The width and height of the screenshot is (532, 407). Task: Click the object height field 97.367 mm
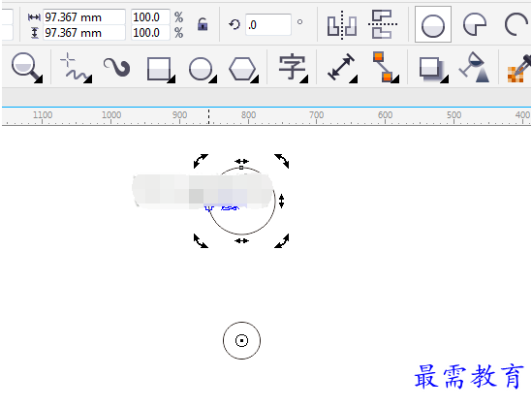[84, 33]
